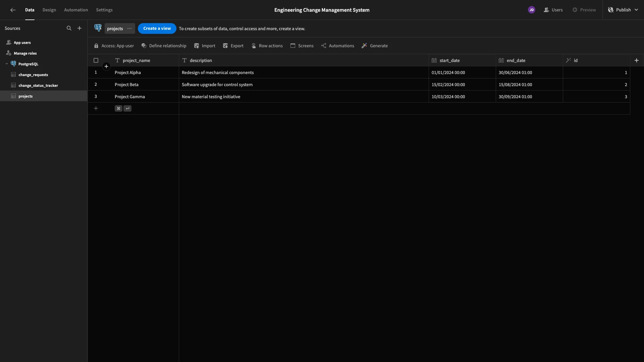The height and width of the screenshot is (362, 644).
Task: Click 'Software upgrade for control system' cell
Action: tap(304, 84)
